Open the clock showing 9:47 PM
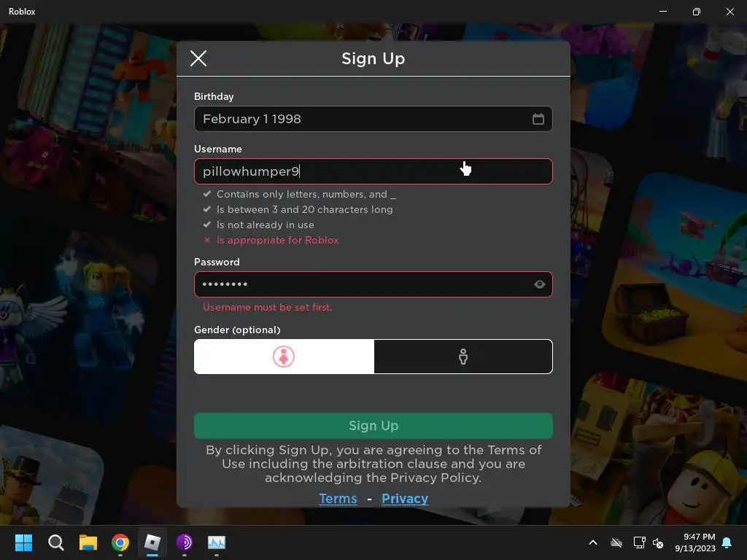The image size is (747, 560). point(695,542)
